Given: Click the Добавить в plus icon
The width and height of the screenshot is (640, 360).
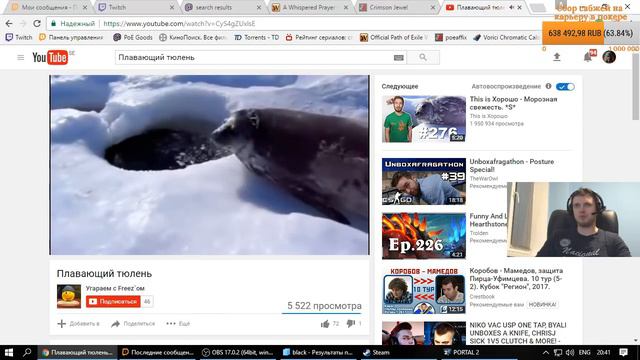Looking at the screenshot, I should pyautogui.click(x=62, y=324).
